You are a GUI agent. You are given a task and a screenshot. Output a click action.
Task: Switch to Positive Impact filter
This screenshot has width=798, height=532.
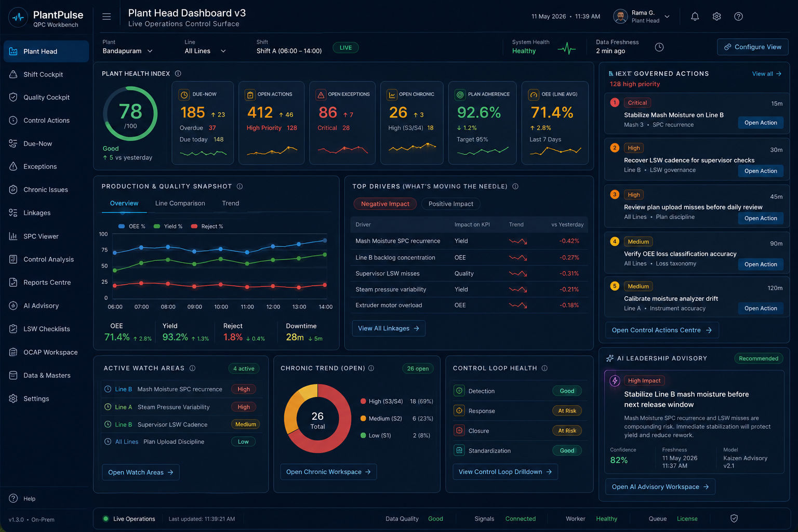tap(450, 204)
